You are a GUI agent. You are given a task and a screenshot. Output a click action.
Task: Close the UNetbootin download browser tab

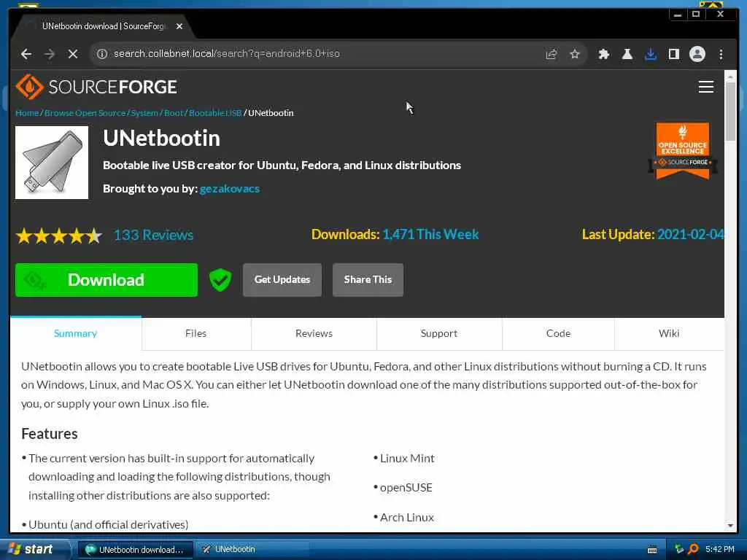(179, 26)
